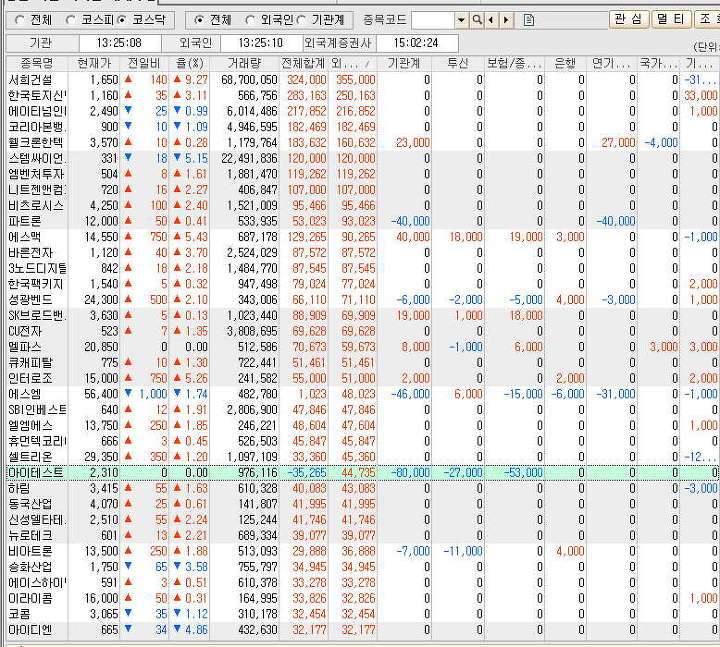This screenshot has height=647, width=720.
Task: Click the 멀티 button
Action: tap(671, 20)
